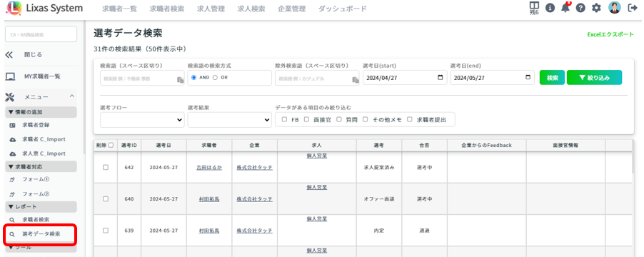Screen dimensions: 644x257
Task: Collapse the 情報の追加 section
Action: point(41,111)
